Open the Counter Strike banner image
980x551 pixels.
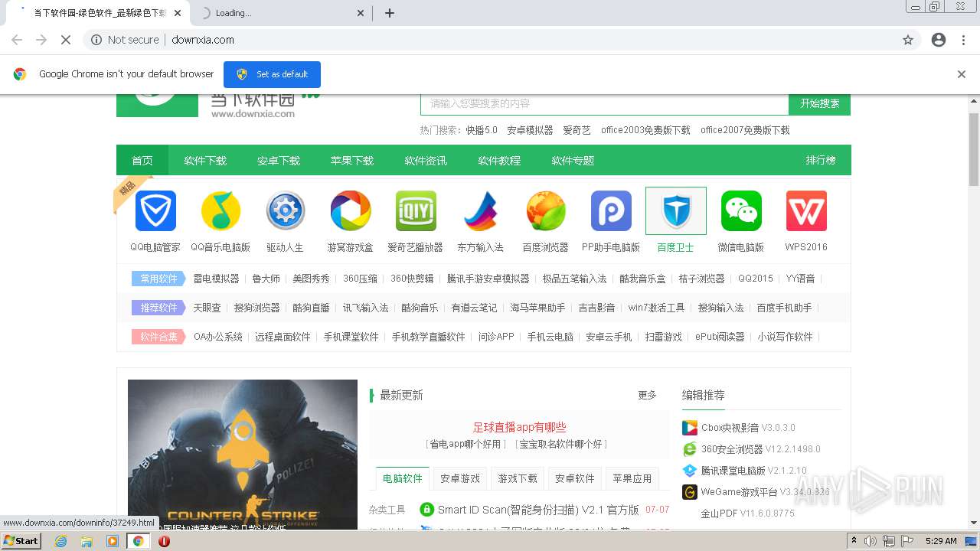[243, 455]
